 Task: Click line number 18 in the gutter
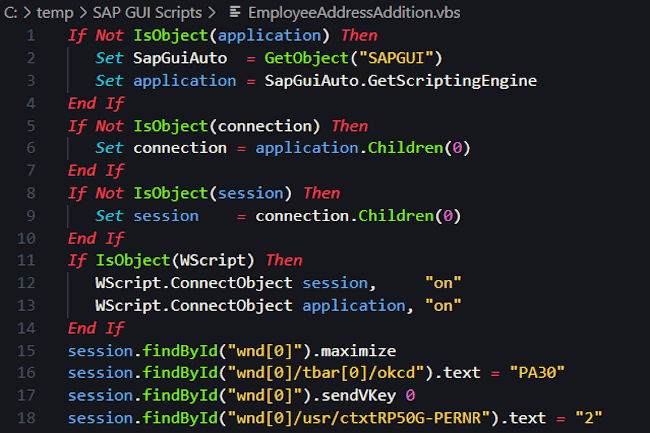point(29,417)
